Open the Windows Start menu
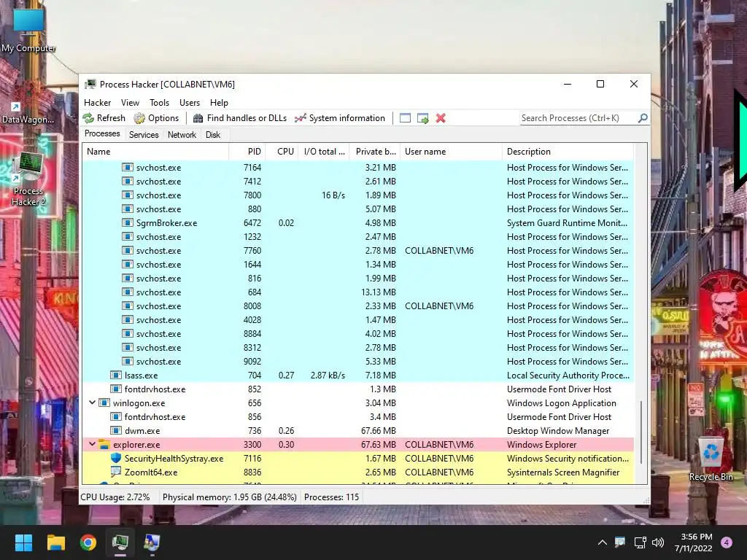Screen dimensions: 747x560 [x=23, y=542]
